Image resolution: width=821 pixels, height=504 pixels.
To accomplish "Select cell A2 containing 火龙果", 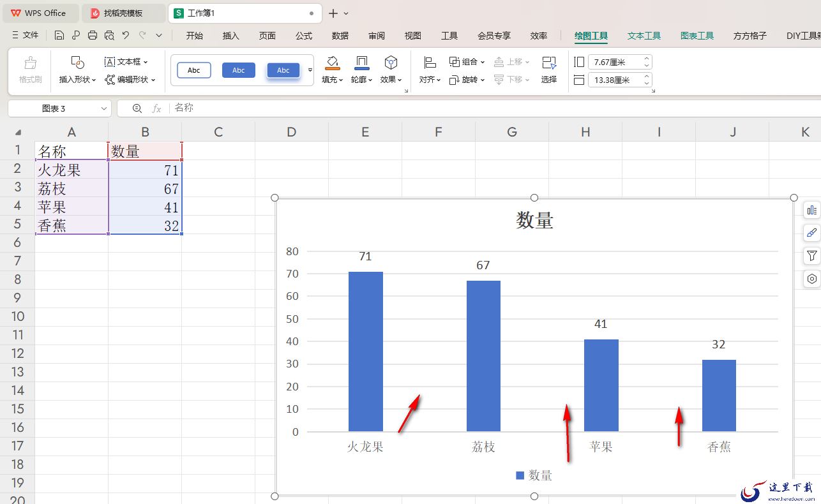I will coord(72,170).
